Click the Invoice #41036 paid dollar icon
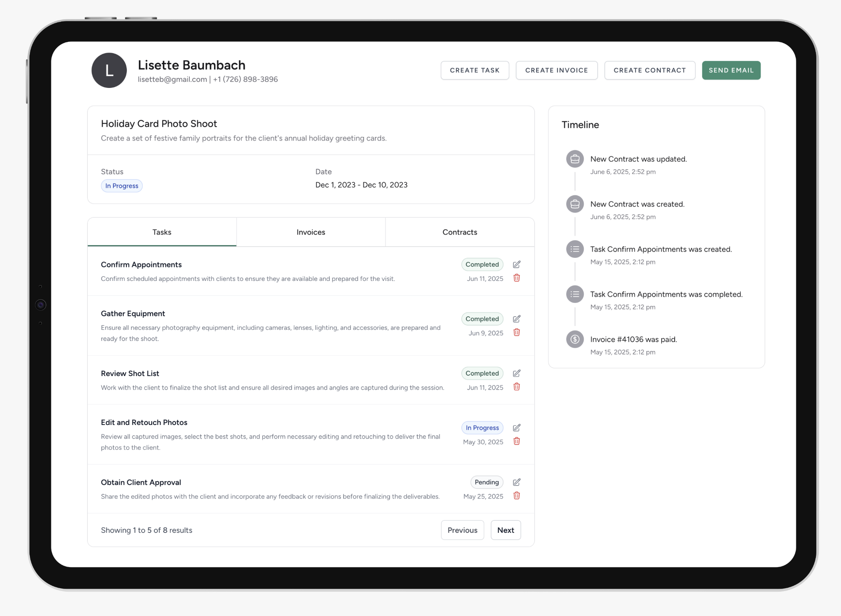The image size is (841, 616). [x=574, y=339]
